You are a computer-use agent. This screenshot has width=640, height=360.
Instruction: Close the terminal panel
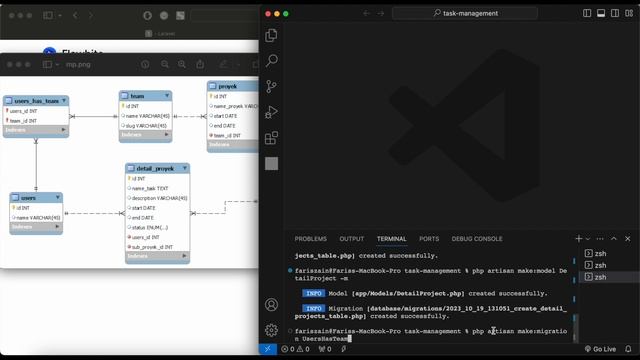tap(628, 239)
